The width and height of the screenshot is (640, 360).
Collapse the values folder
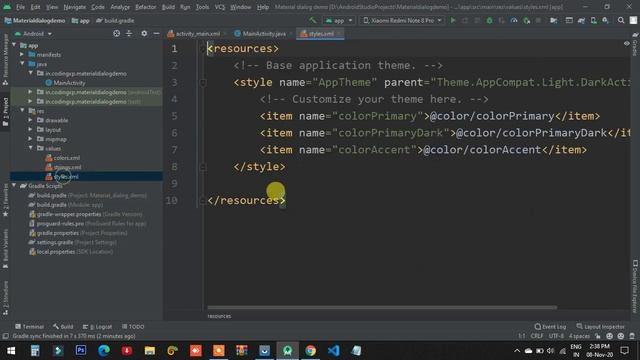[x=30, y=148]
